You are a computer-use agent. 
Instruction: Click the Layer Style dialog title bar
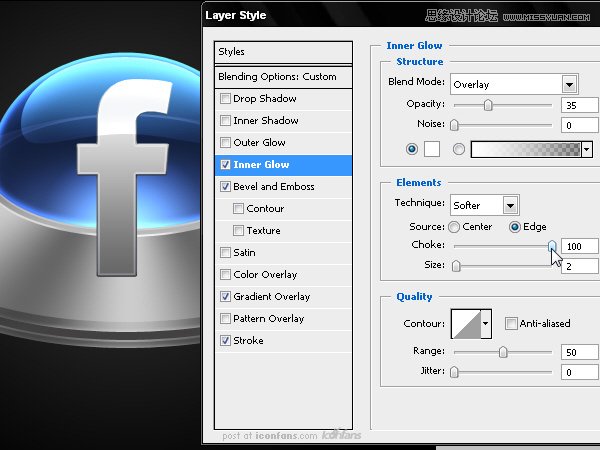[401, 15]
